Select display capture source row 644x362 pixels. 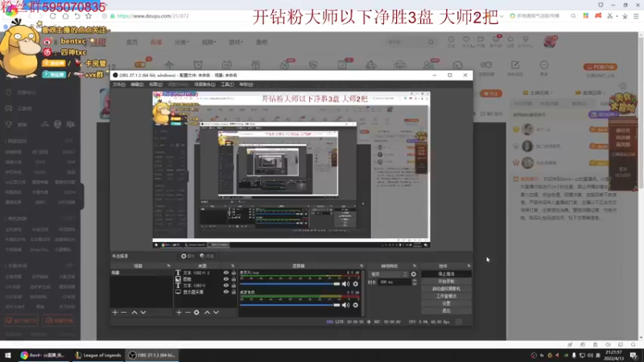point(206,292)
